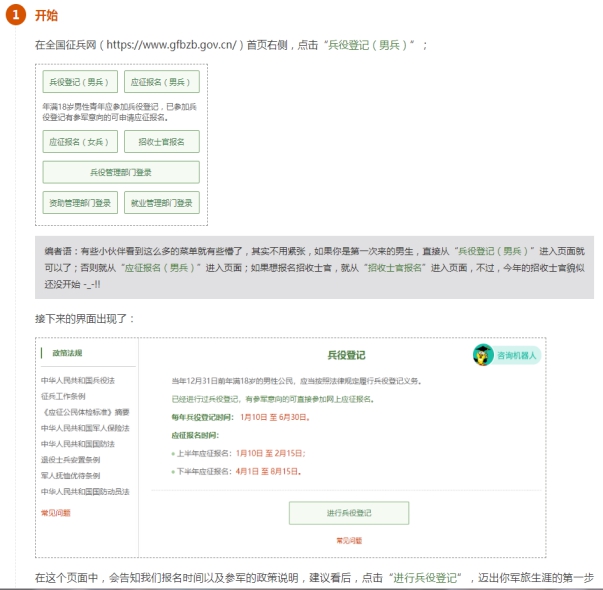Click 招收士官报名 text in editor's note
Viewport: 603px width, 590px height.
(395, 268)
